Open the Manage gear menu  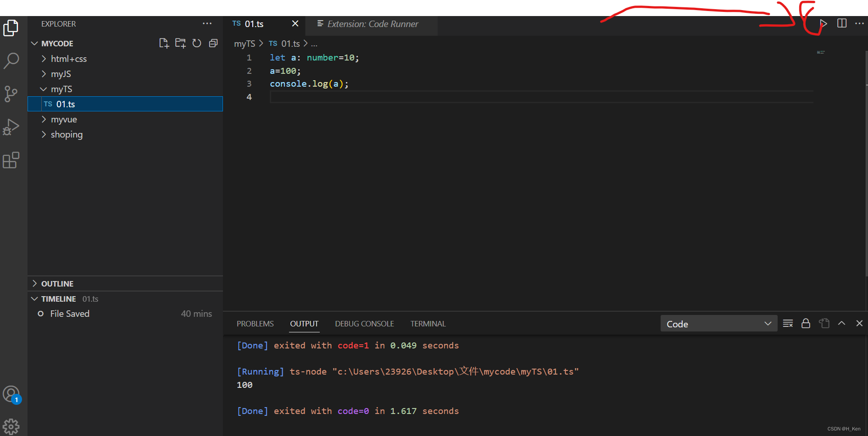pos(11,426)
